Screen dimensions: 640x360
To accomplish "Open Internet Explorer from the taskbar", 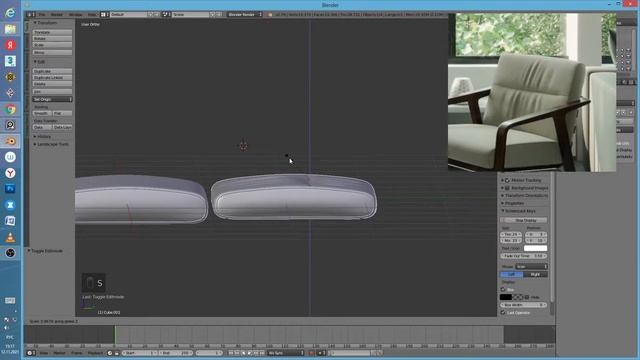I will (x=10, y=13).
